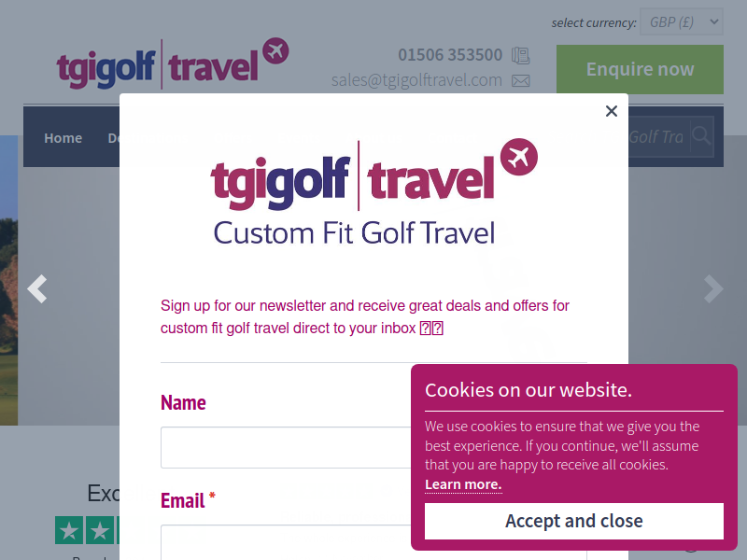Screen dimensions: 747x560
Task: Click the airplane icon in header logo
Action: (275, 50)
